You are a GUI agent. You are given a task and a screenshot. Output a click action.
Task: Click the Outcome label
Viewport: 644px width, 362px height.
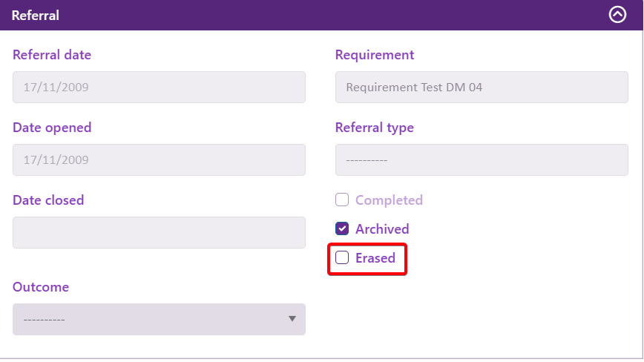point(41,287)
